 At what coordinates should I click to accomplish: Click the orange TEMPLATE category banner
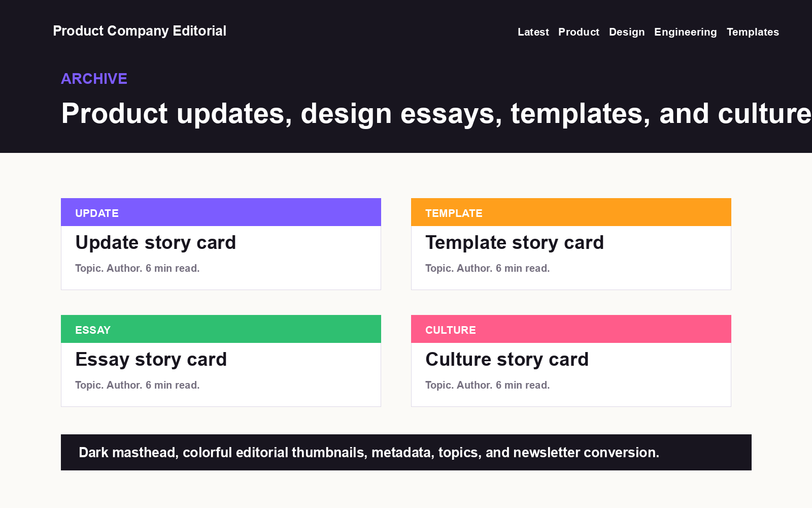(x=571, y=212)
